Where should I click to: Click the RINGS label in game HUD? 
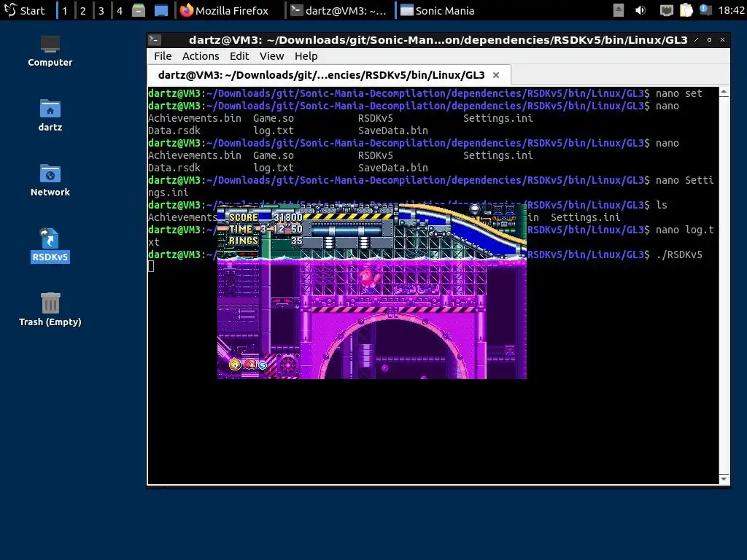coord(244,241)
